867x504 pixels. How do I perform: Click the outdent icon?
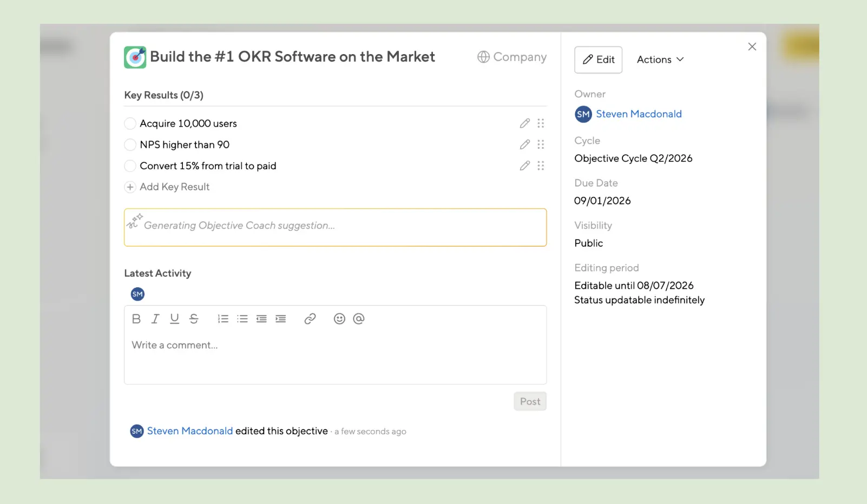(261, 319)
